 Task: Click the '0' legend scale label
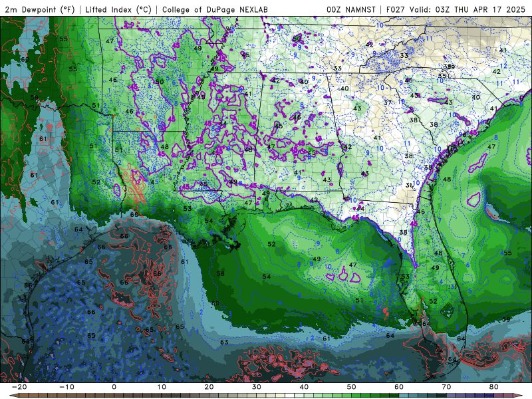click(114, 387)
